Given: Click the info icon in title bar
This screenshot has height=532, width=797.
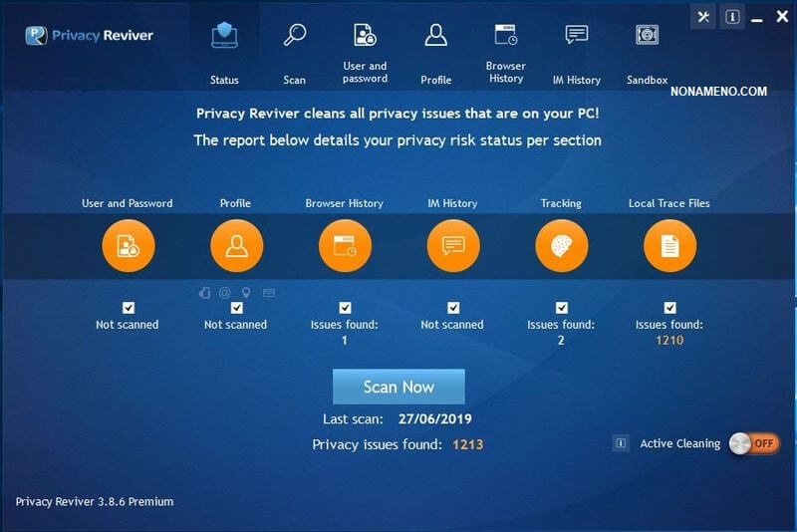Looking at the screenshot, I should [732, 17].
